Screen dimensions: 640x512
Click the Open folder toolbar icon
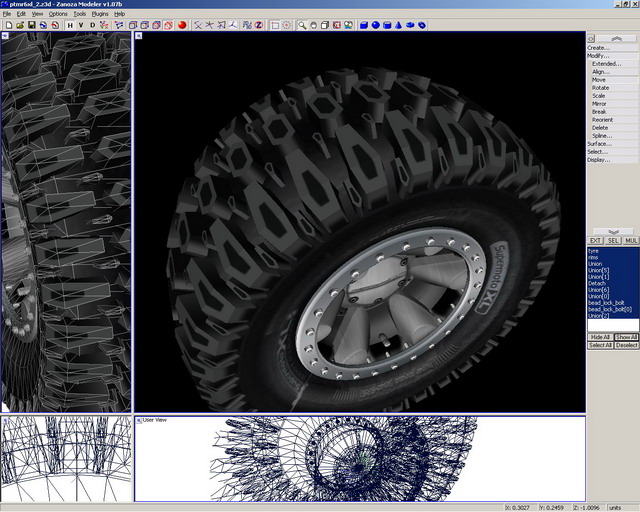[20, 24]
